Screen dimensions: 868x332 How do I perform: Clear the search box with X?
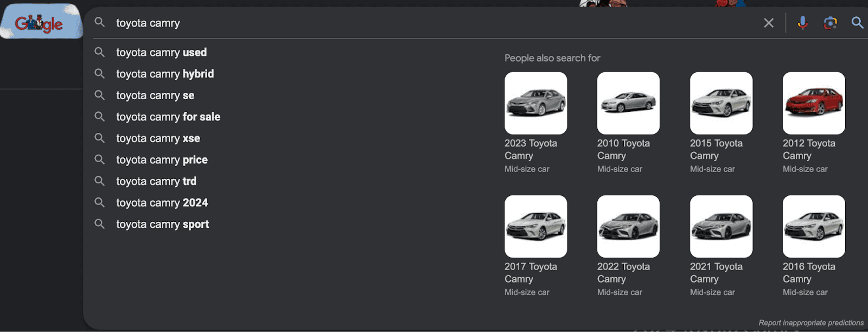click(769, 23)
